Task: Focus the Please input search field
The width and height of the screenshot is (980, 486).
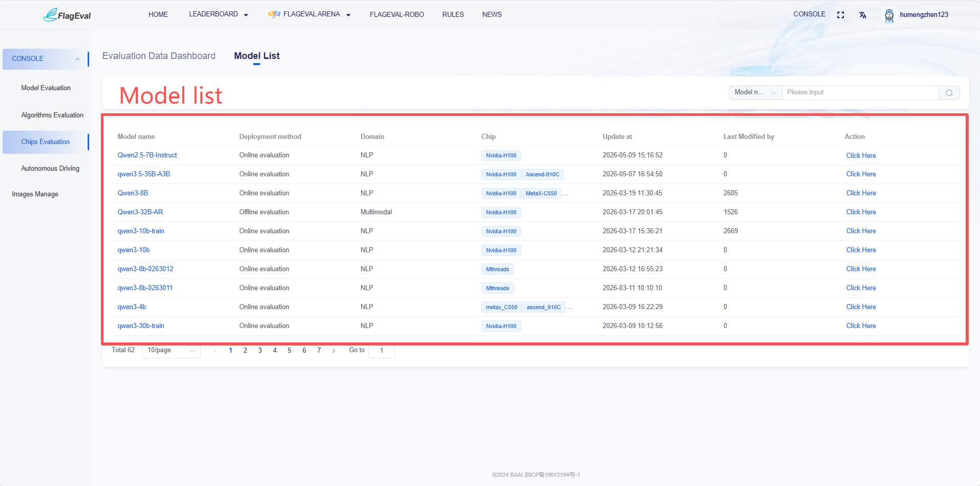Action: point(861,93)
